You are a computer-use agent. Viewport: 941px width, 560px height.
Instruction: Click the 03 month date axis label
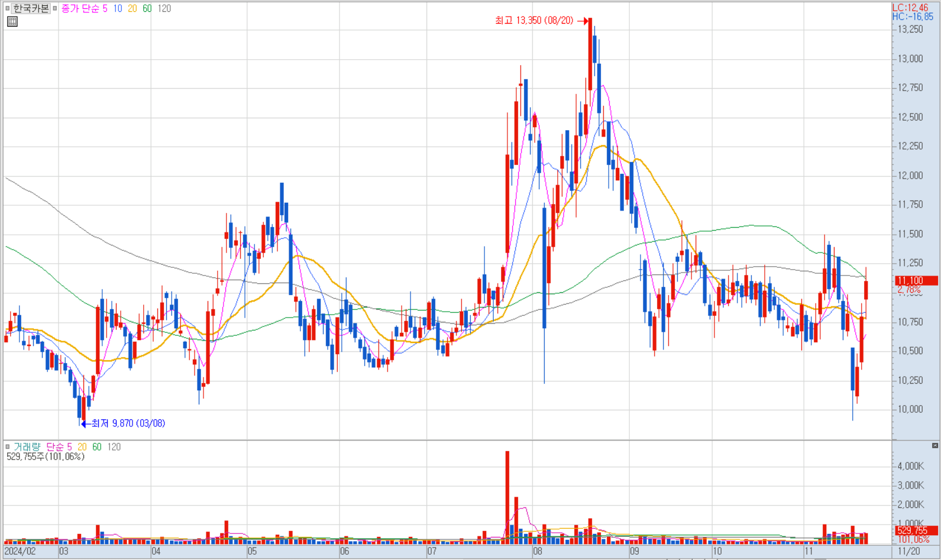64,551
